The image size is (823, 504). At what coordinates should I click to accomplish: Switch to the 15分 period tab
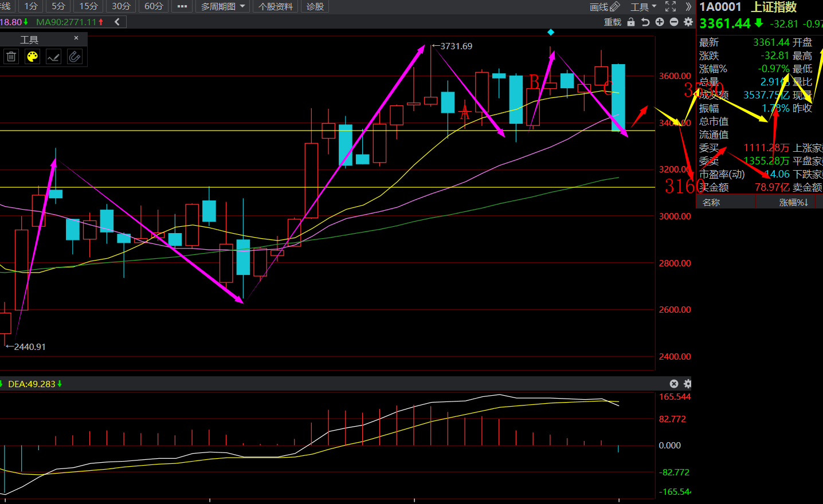coord(88,6)
